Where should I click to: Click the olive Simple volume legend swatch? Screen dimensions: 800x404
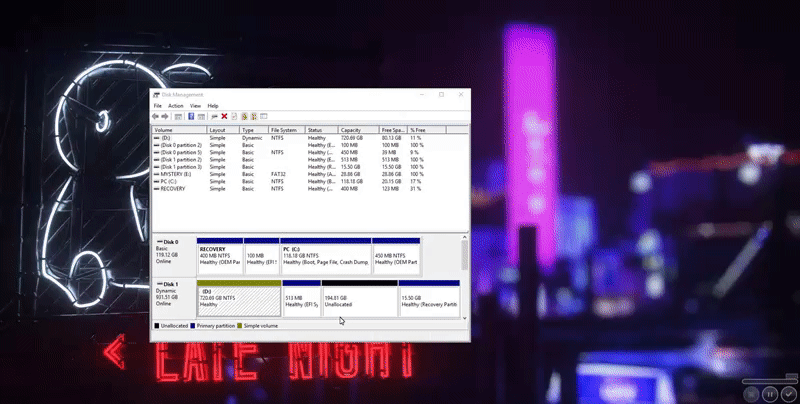[239, 325]
